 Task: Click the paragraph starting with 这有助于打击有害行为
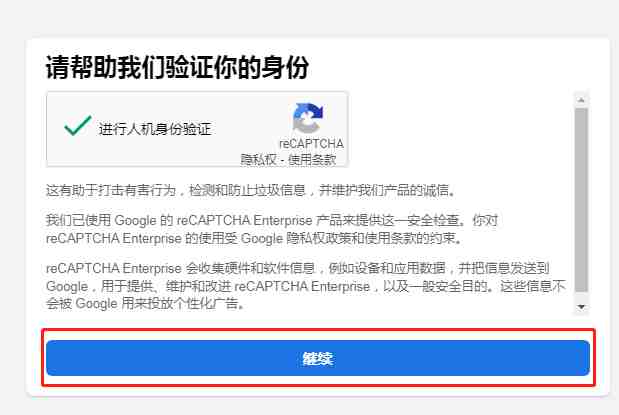pos(251,191)
